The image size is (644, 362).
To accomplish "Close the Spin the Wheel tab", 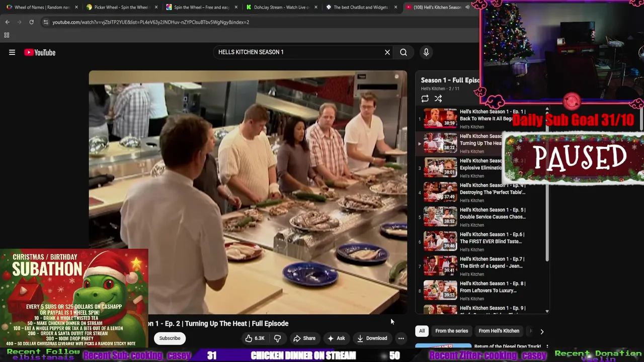I will coord(236,7).
